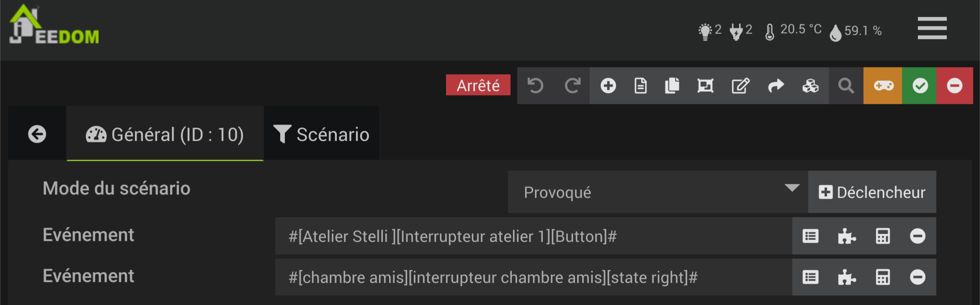Click the share arrow export icon
Viewport: 980px width, 305px height.
(776, 86)
